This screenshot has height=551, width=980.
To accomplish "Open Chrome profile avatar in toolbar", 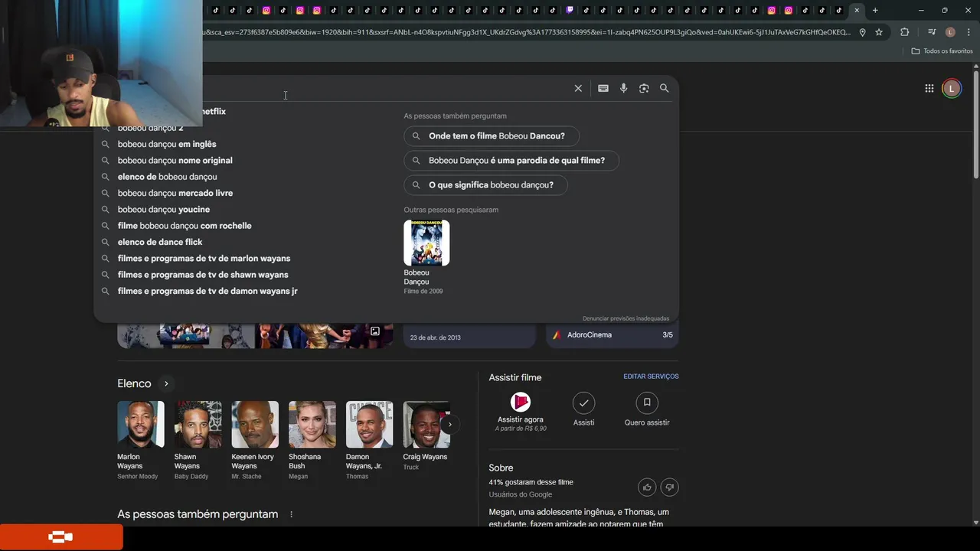I will click(x=950, y=32).
